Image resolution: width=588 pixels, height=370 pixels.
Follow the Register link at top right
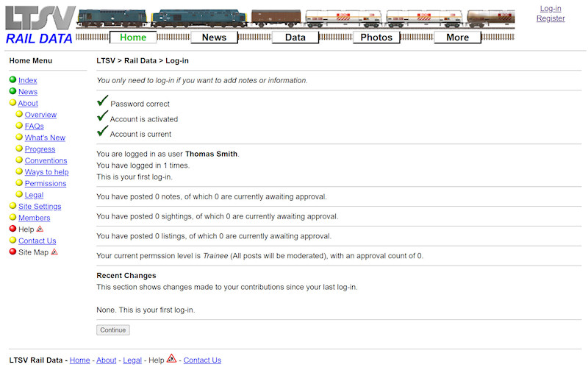click(551, 18)
